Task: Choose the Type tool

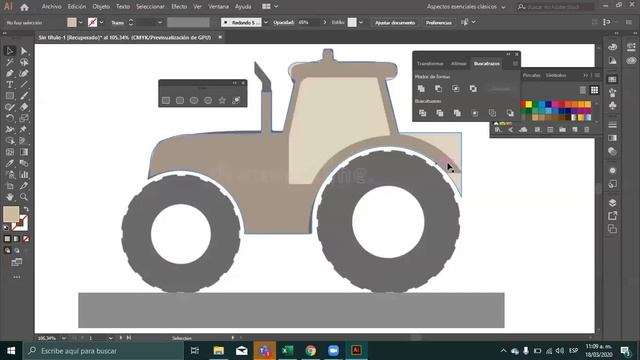Action: click(x=10, y=85)
